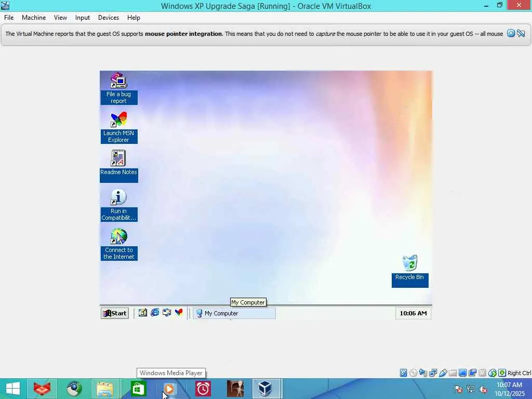Open the File menu

[9, 18]
